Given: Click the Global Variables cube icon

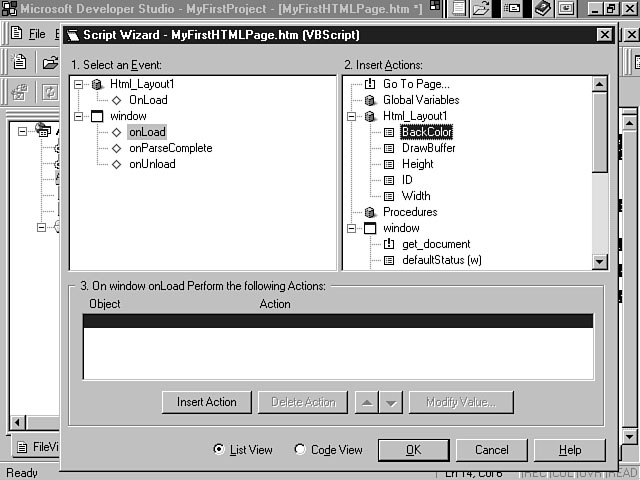Looking at the screenshot, I should [x=370, y=100].
